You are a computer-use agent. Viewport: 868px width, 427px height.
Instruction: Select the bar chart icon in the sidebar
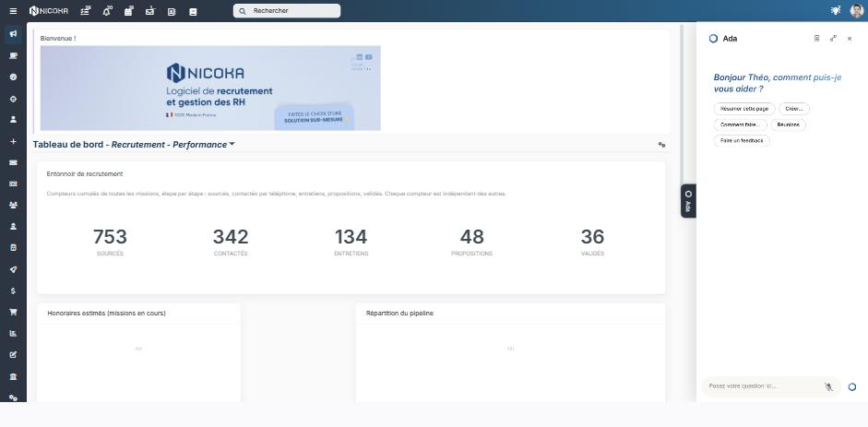pyautogui.click(x=13, y=334)
